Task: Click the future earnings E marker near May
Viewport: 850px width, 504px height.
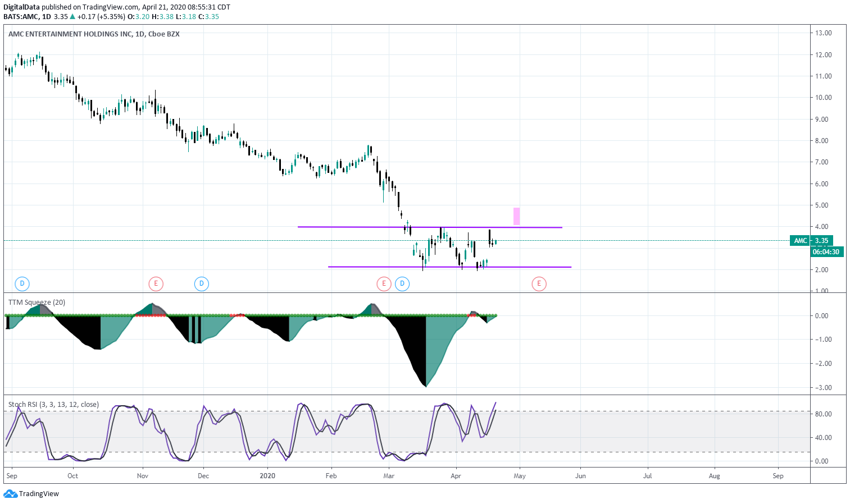Action: pos(539,283)
